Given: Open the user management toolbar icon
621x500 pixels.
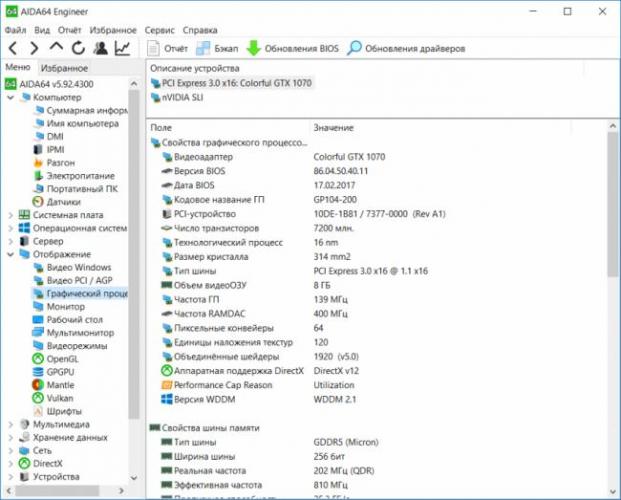Looking at the screenshot, I should coord(100,48).
